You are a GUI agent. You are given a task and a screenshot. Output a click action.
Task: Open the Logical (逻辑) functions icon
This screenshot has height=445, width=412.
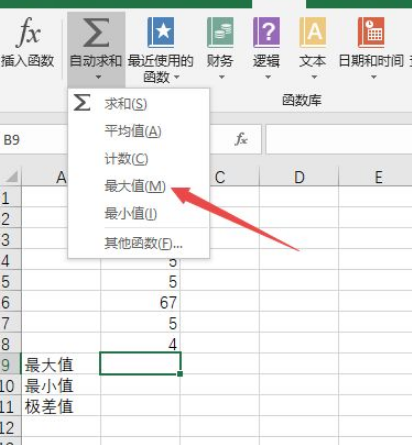coord(266,32)
